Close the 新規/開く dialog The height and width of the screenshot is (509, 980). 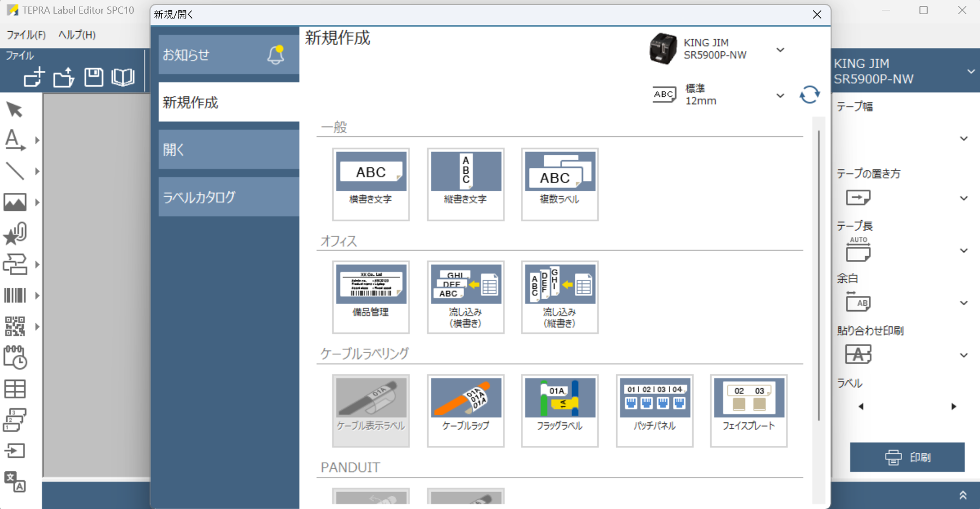click(x=817, y=15)
